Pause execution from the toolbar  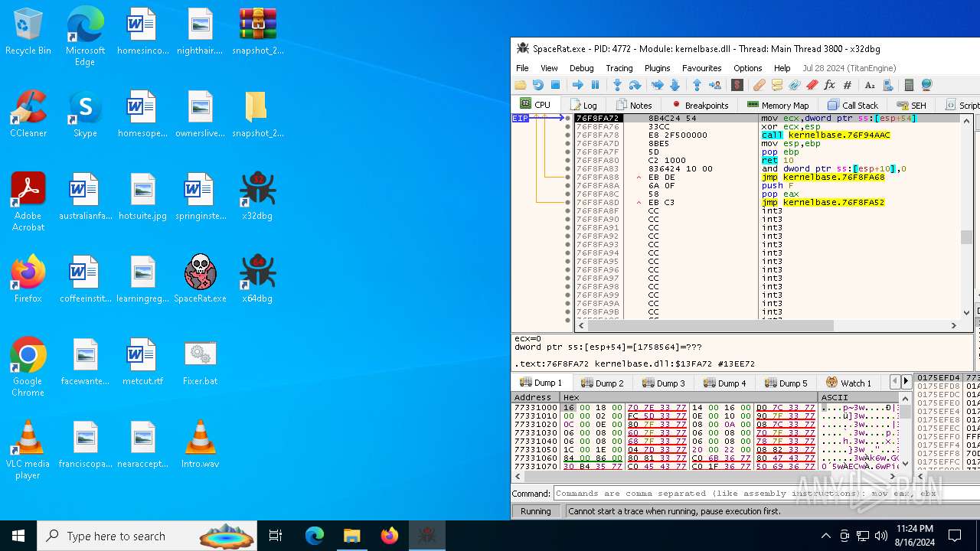[x=595, y=85]
